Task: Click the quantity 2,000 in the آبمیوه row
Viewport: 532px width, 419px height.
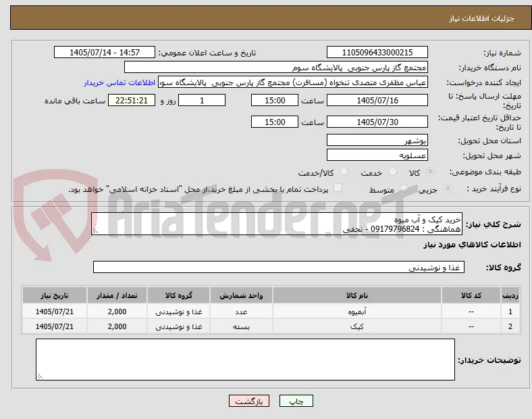Action: click(x=117, y=312)
